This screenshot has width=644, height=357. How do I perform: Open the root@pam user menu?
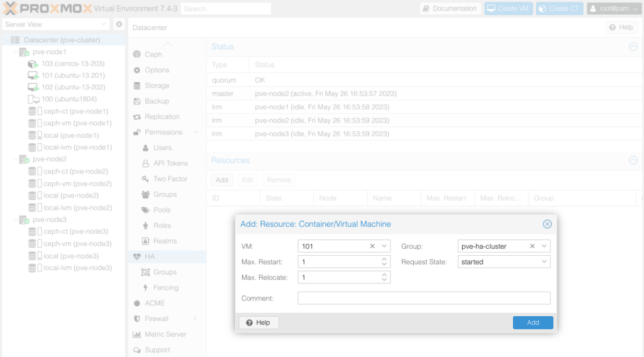[x=614, y=9]
